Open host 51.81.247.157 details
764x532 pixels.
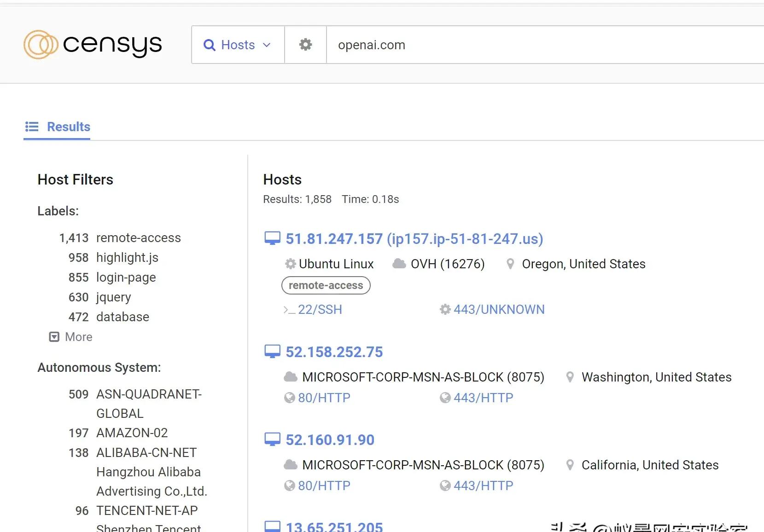click(414, 238)
